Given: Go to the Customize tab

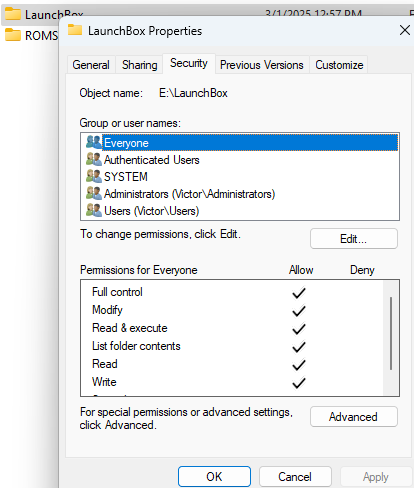Looking at the screenshot, I should pyautogui.click(x=339, y=65).
